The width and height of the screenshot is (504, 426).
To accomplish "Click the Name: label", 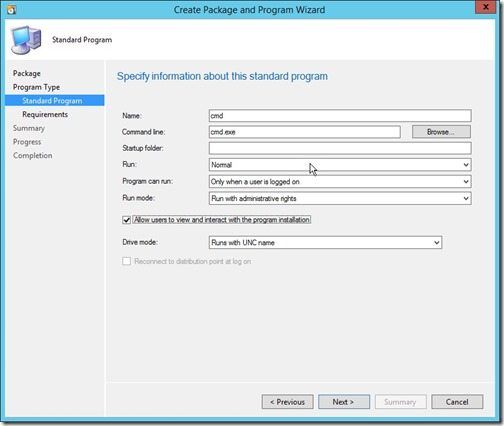I will coord(132,116).
